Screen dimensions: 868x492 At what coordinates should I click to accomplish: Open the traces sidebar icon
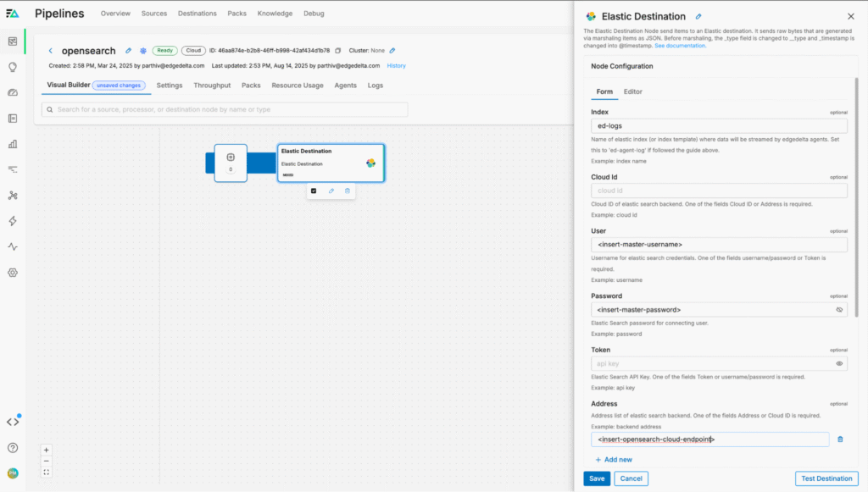(x=13, y=169)
